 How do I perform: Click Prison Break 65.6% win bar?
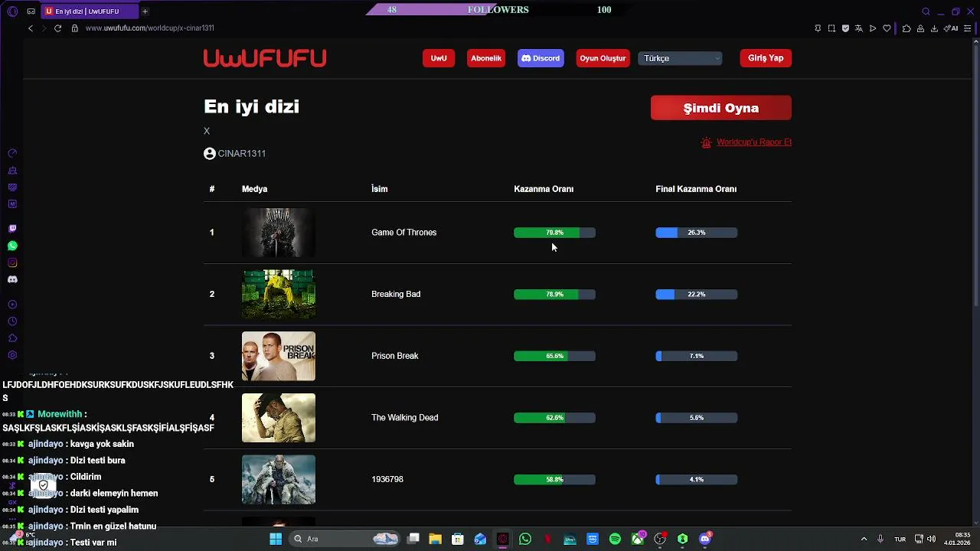pos(554,356)
